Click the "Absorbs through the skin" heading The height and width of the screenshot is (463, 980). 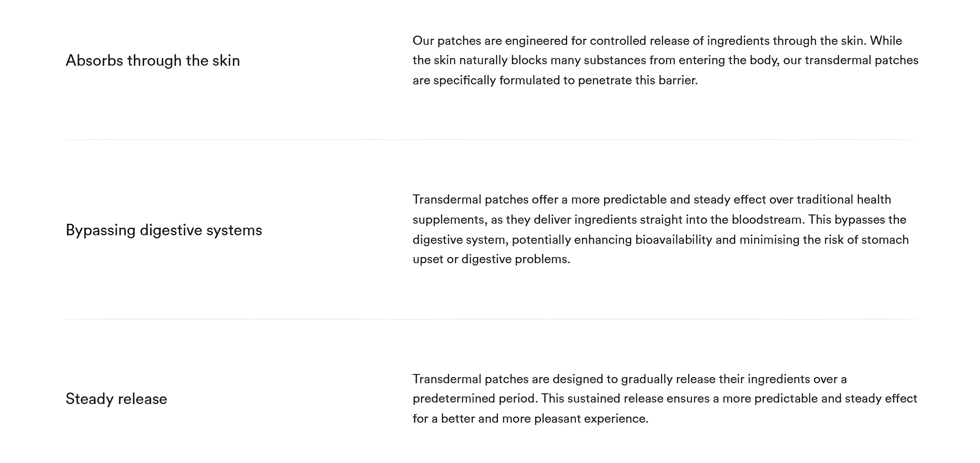153,61
